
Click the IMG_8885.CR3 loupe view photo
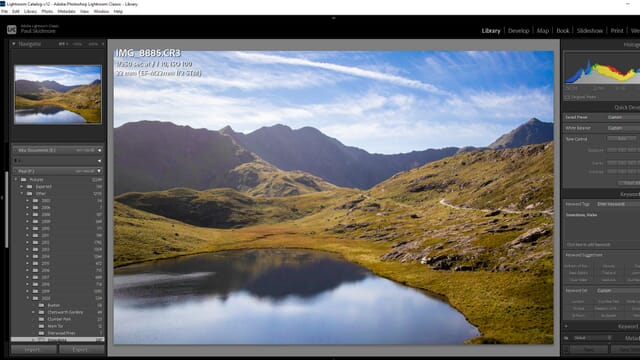tap(333, 197)
